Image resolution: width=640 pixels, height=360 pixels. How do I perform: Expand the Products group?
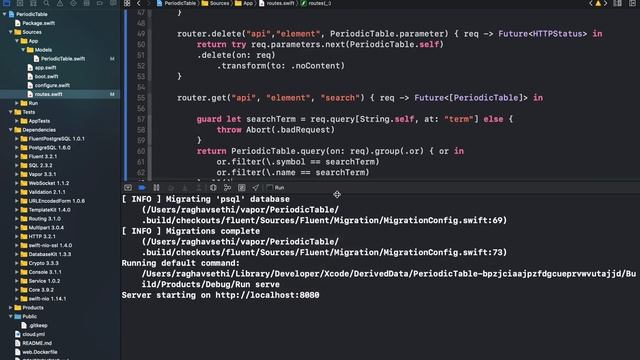[x=11, y=307]
